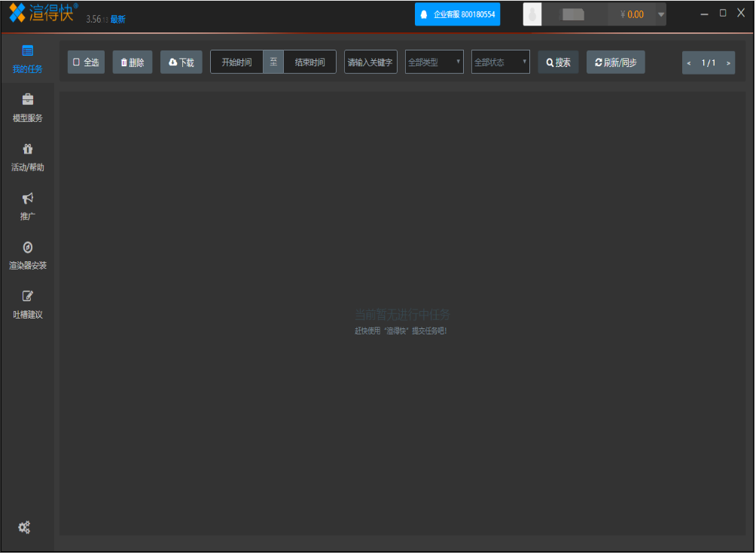Go to next page arrow
The height and width of the screenshot is (555, 756).
(x=728, y=63)
